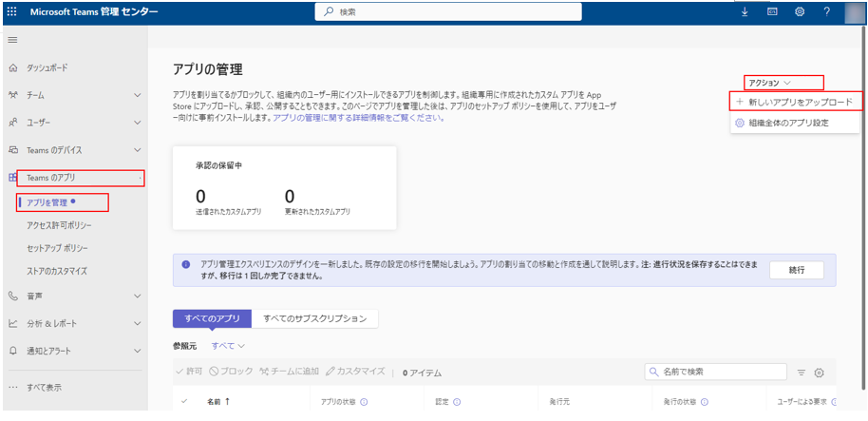The image size is (868, 421).
Task: Click info icon next to 発行の状態
Action: click(x=704, y=403)
